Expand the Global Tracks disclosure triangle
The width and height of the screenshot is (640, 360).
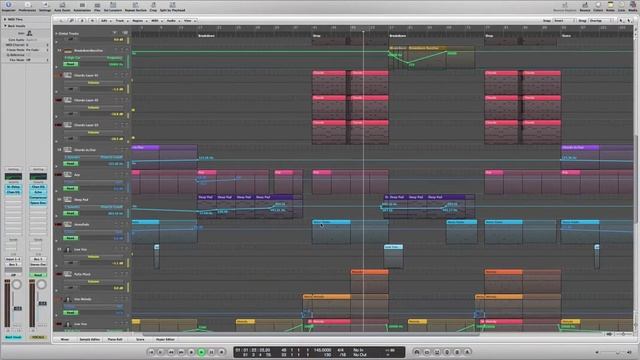[56, 33]
